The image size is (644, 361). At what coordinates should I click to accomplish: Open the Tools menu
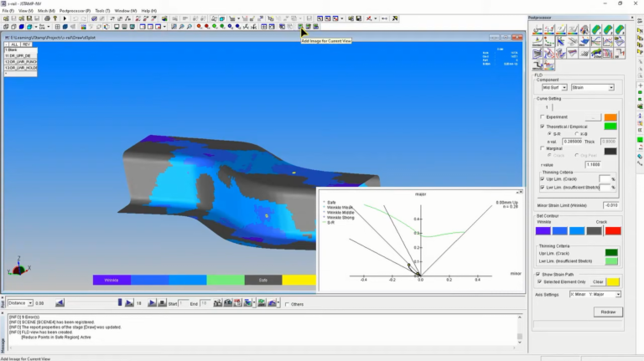click(x=102, y=11)
